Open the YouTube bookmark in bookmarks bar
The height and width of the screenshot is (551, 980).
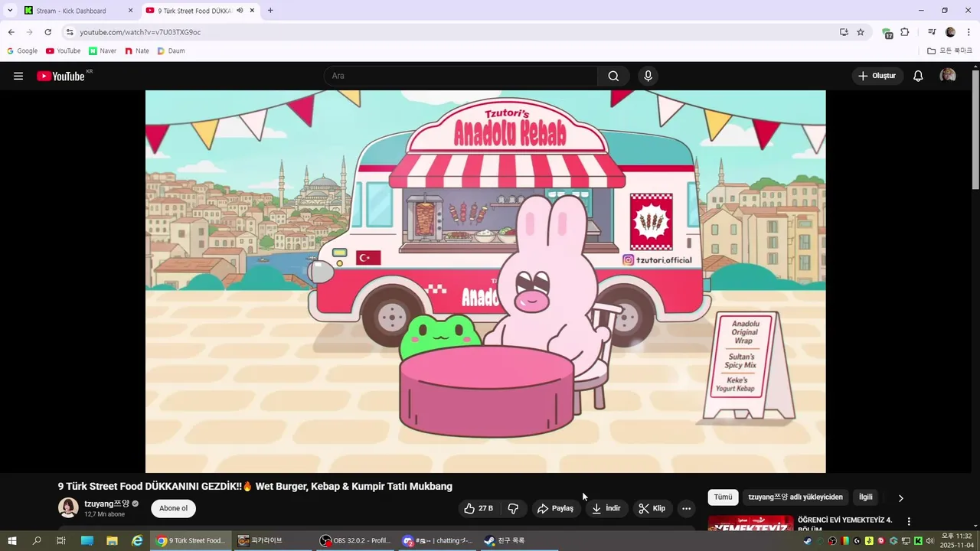tap(63, 51)
